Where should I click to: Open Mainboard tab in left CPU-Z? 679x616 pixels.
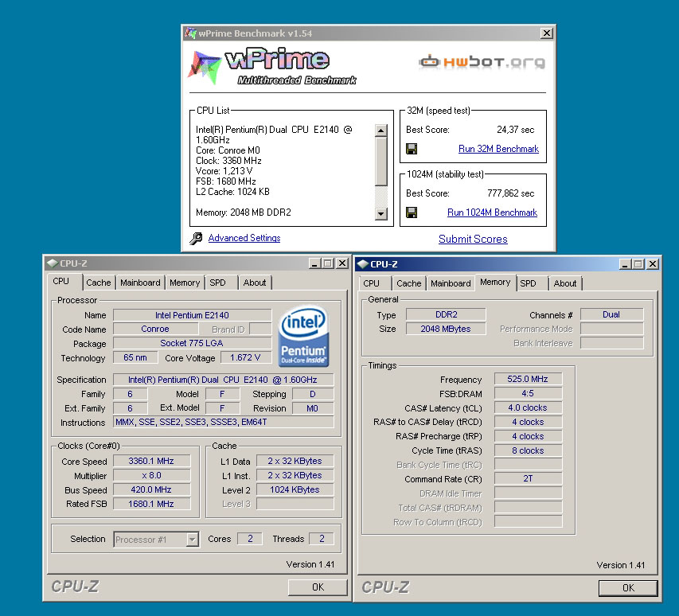coord(140,283)
